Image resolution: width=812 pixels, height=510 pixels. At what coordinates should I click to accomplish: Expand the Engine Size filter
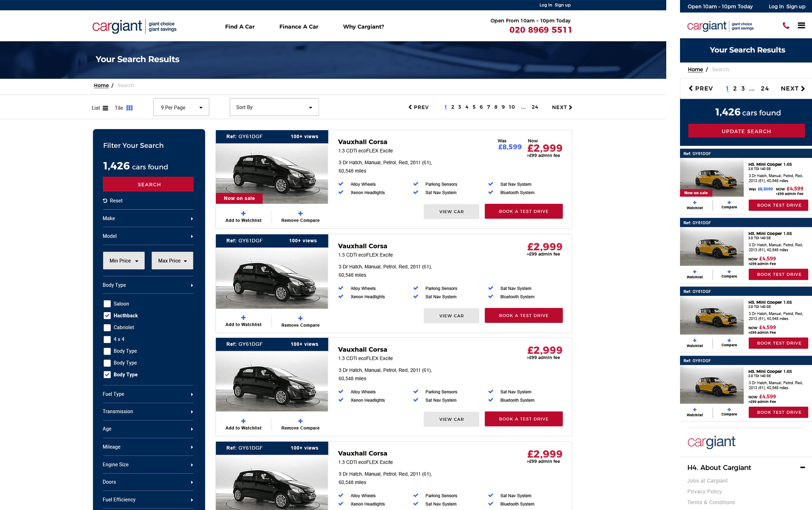tap(148, 465)
